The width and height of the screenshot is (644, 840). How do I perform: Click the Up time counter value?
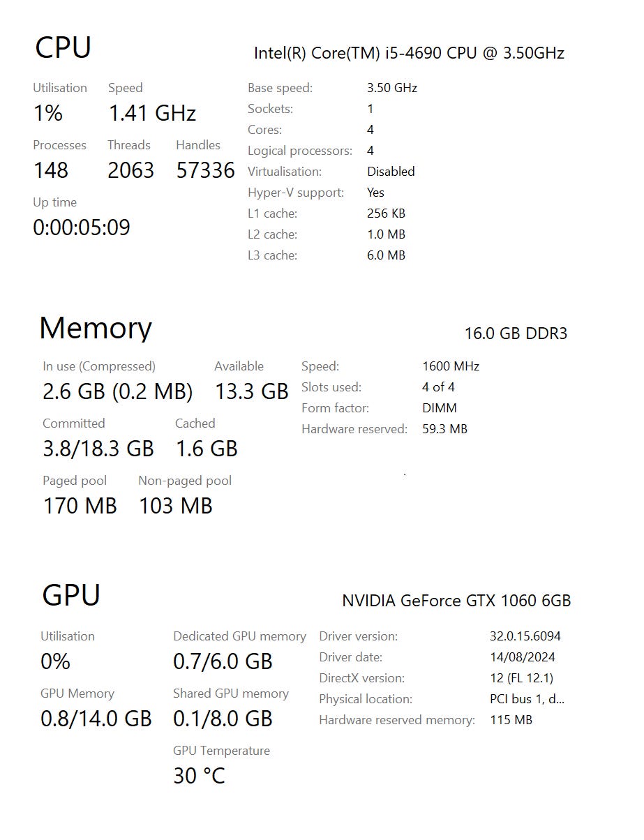[82, 227]
